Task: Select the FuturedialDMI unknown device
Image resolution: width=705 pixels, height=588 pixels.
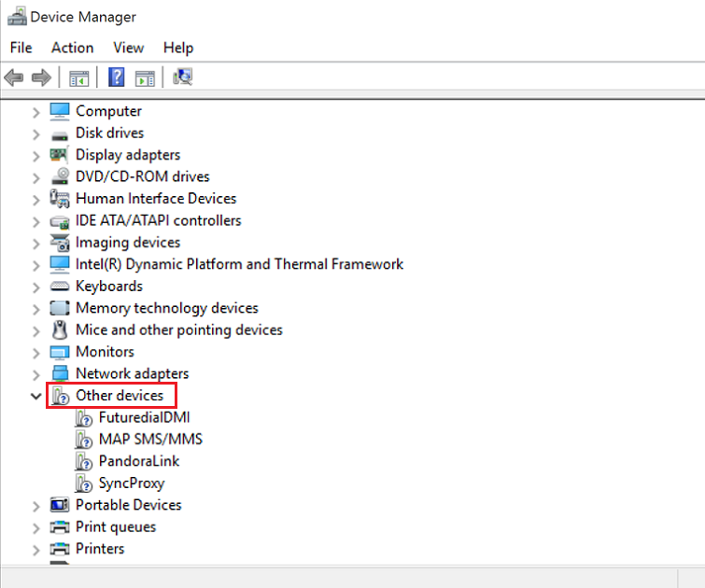Action: (x=144, y=417)
